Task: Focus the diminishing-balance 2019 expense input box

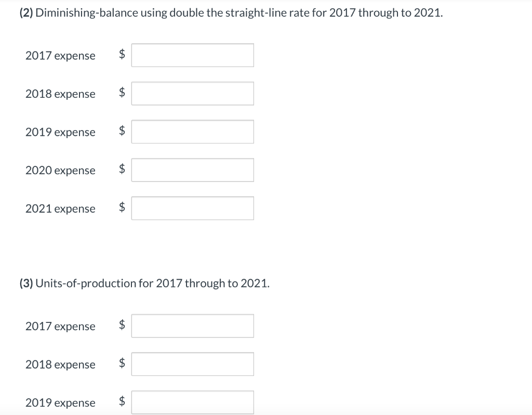Action: point(192,132)
